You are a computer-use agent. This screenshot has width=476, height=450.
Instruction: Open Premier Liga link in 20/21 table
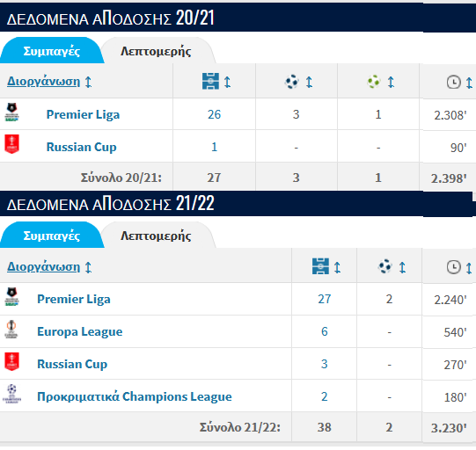[x=83, y=114]
